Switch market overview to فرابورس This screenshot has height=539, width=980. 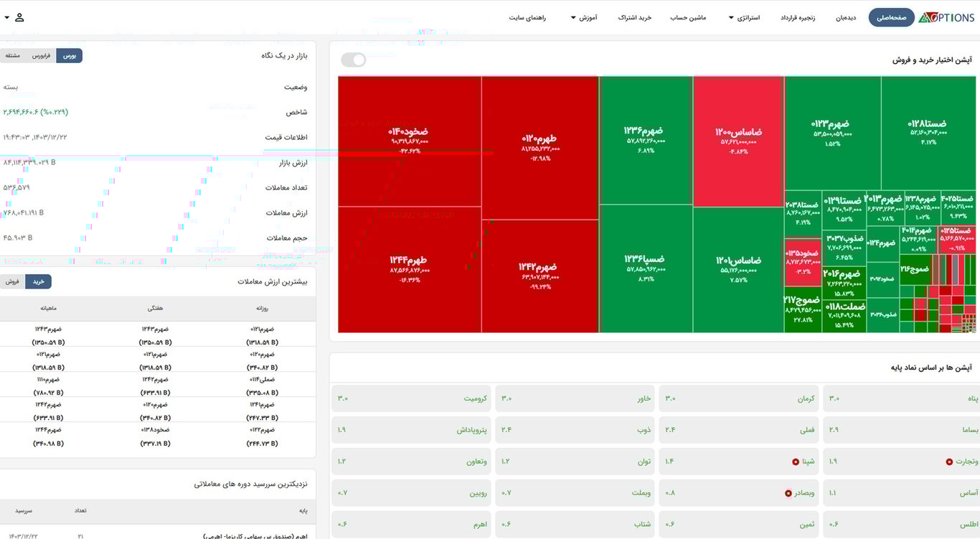coord(41,56)
